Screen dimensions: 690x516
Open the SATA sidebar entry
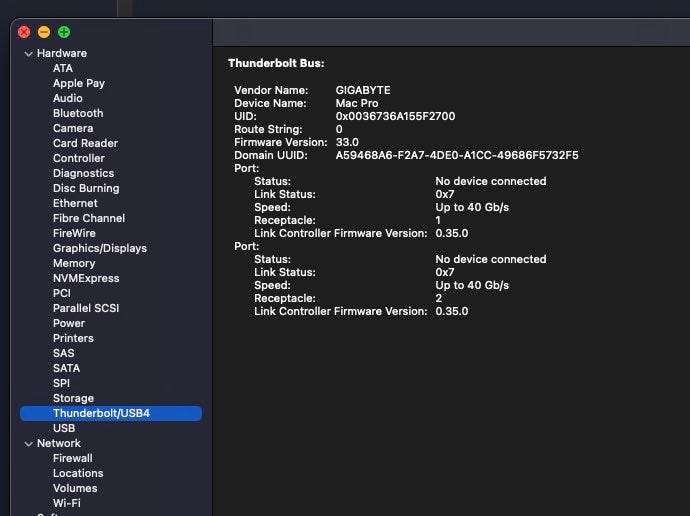(66, 368)
